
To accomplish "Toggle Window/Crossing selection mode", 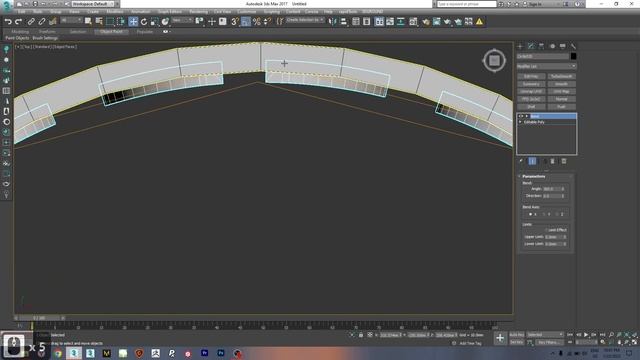I will [121, 22].
